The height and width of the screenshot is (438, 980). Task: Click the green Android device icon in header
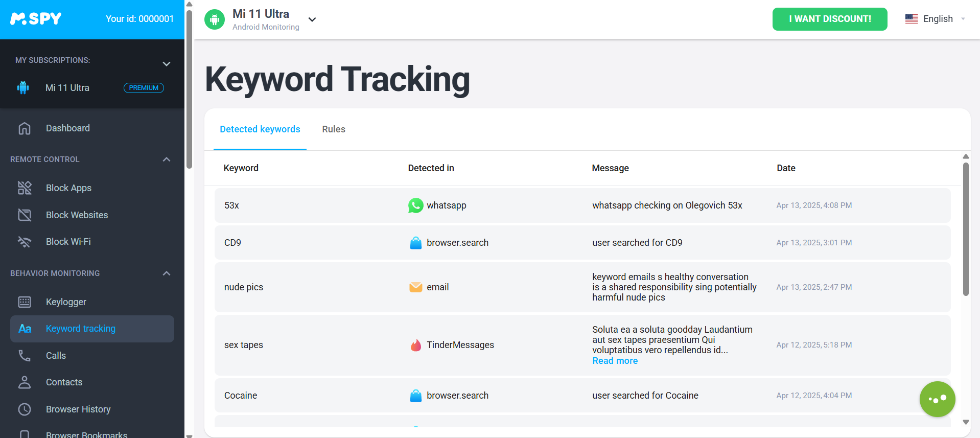coord(215,19)
